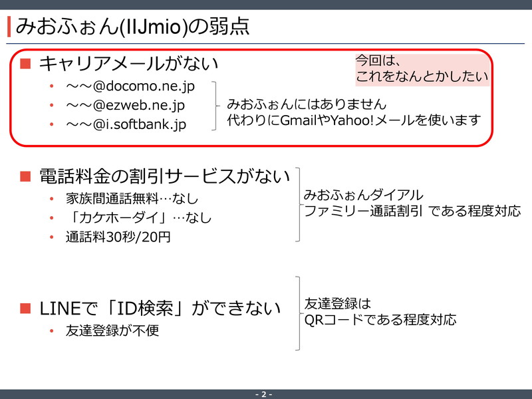The width and height of the screenshot is (532, 399).
Task: Click the ~~@i.softbank.jp bullet
Action: [126, 124]
